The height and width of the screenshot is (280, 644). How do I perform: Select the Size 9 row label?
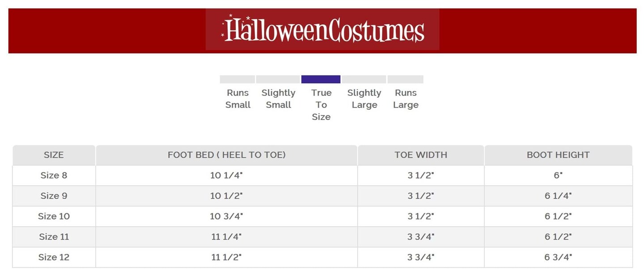54,196
